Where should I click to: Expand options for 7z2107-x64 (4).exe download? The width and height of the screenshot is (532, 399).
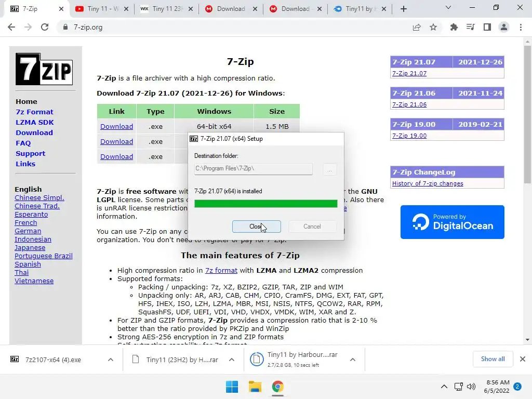click(x=111, y=360)
